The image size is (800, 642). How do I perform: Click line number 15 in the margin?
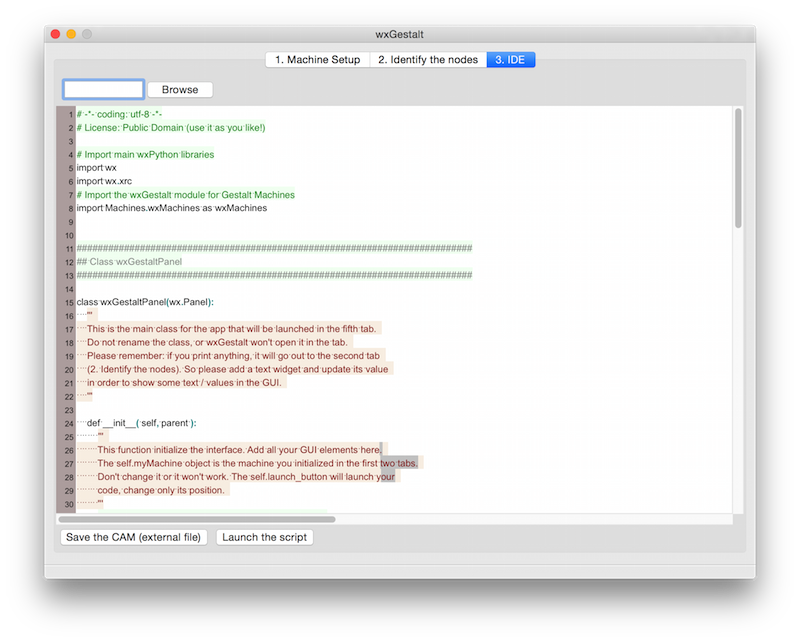[x=69, y=302]
